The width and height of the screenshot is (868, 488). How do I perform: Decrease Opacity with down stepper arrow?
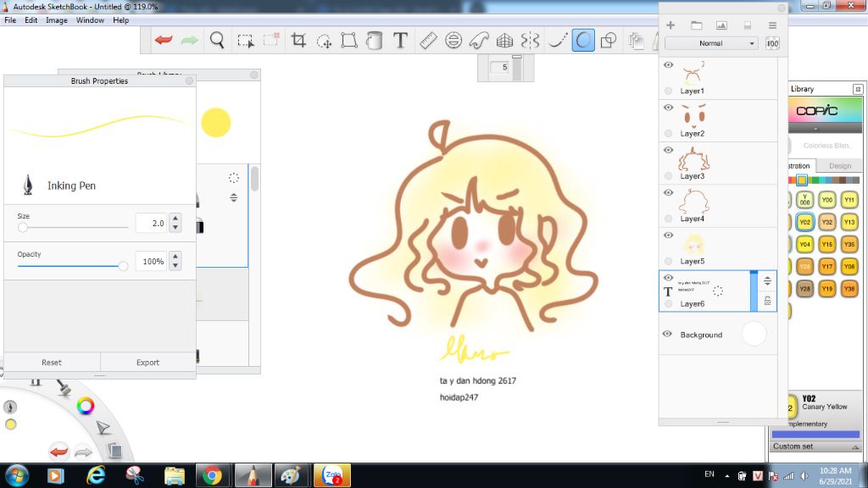click(175, 265)
